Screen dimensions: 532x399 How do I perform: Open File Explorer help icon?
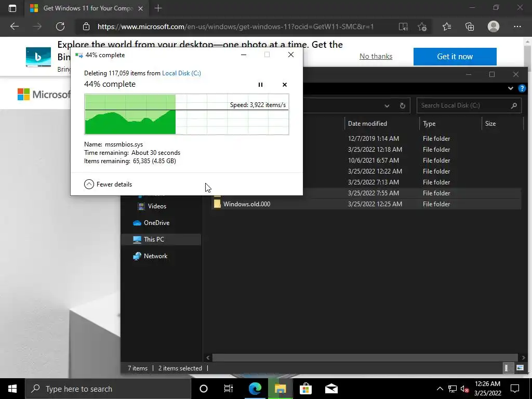click(x=522, y=88)
